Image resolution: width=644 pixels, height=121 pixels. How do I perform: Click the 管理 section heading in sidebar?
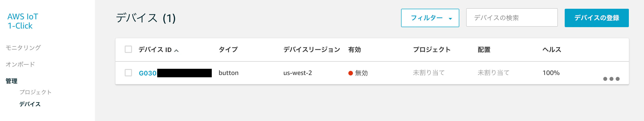[x=11, y=81]
